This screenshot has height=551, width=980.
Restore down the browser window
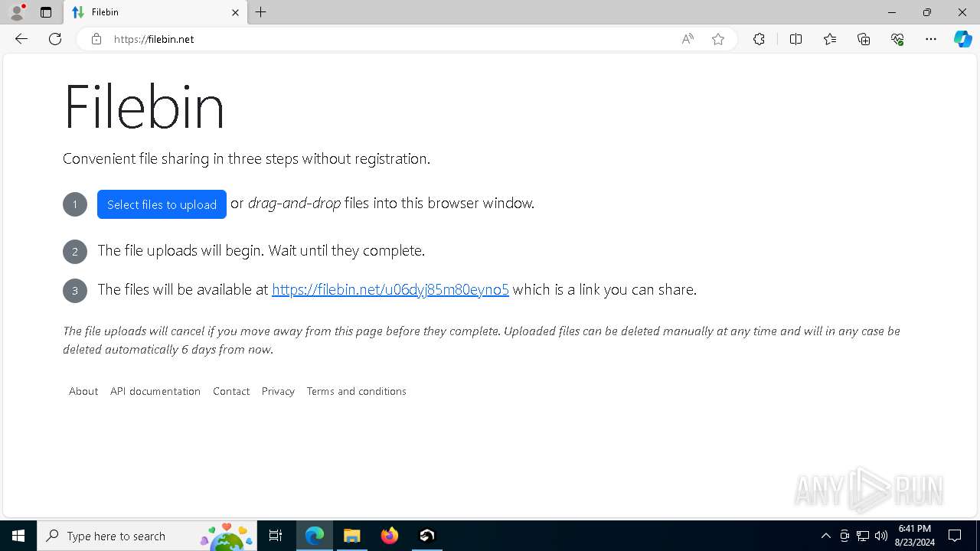point(927,12)
